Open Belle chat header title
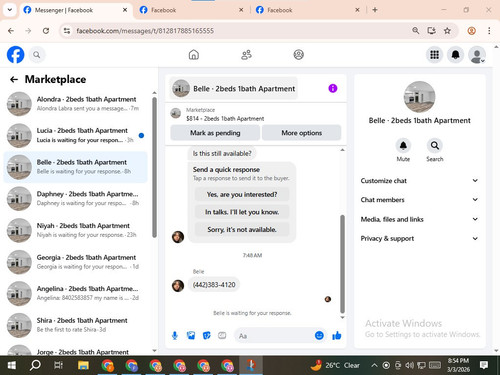Image resolution: width=500 pixels, height=375 pixels. pyautogui.click(x=233, y=88)
